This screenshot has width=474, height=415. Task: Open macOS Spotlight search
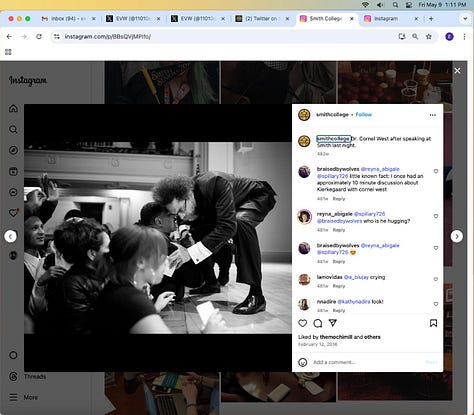[x=395, y=5]
